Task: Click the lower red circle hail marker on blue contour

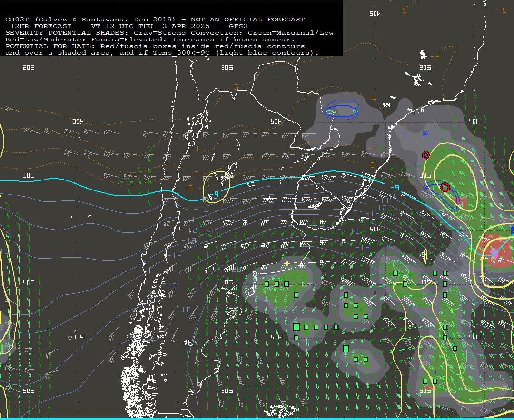Action: coord(445,187)
